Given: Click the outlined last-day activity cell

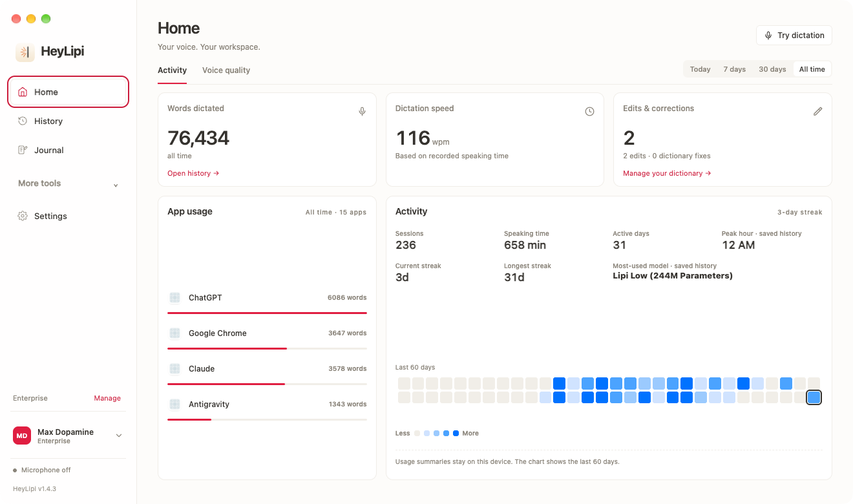Looking at the screenshot, I should pyautogui.click(x=814, y=397).
